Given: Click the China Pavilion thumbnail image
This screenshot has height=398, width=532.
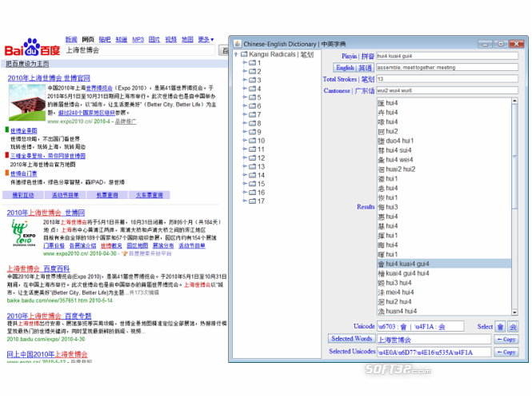Looking at the screenshot, I should pos(27,102).
